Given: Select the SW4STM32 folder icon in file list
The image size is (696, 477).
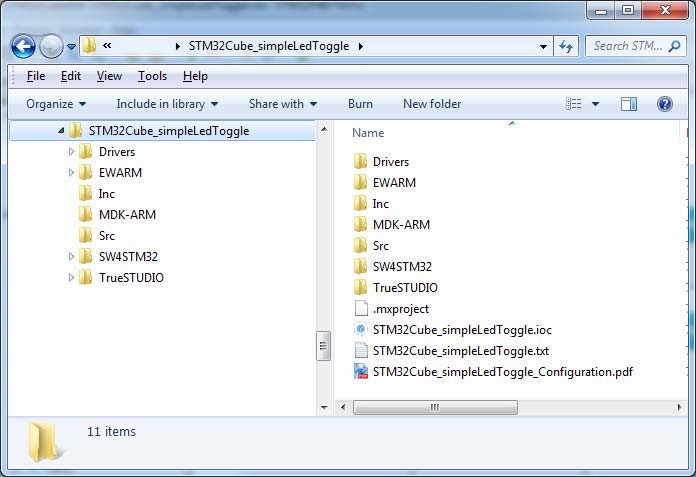Looking at the screenshot, I should click(x=360, y=267).
